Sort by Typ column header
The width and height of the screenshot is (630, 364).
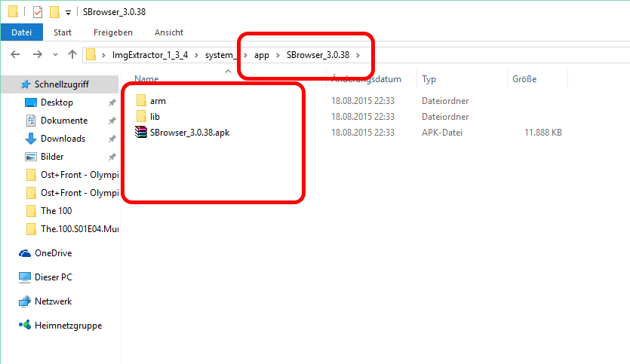coord(429,79)
